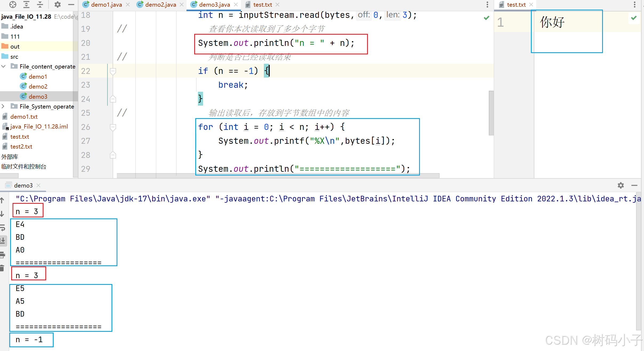Open the project panel settings gear

pyautogui.click(x=57, y=4)
